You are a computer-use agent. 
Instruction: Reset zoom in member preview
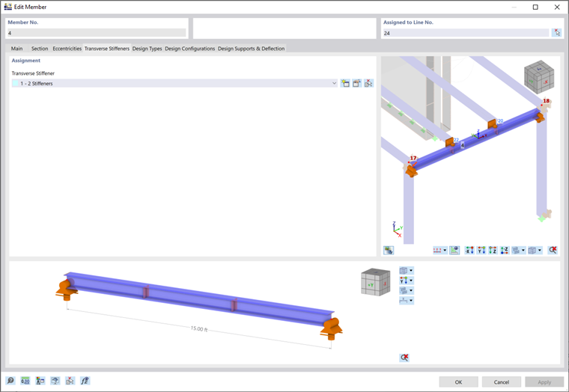[x=404, y=358]
